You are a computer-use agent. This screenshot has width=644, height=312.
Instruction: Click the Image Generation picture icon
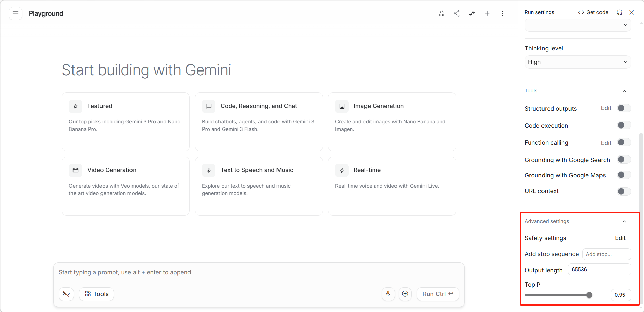342,106
